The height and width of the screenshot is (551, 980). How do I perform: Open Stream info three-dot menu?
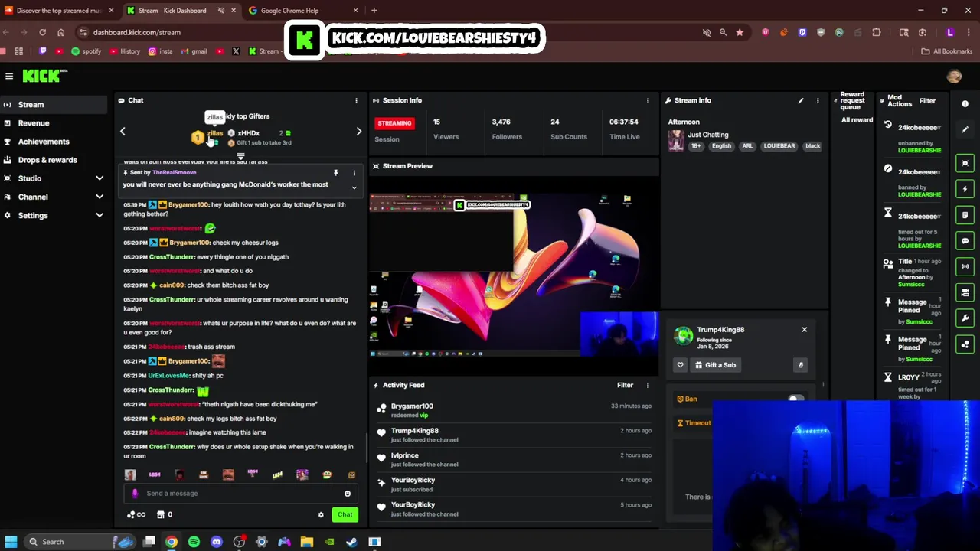tap(818, 100)
